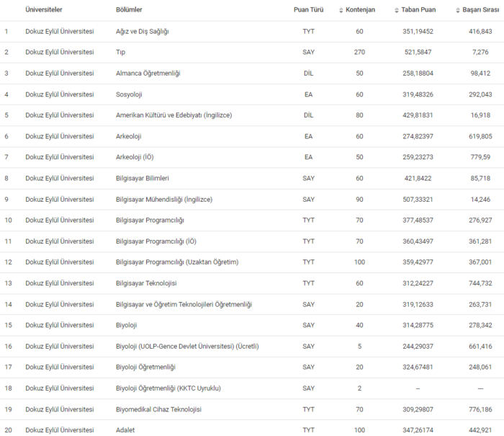Screen dimensions: 504x436
Task: Click DİL score type in Almanca Öğretmenliği row
Action: pyautogui.click(x=308, y=74)
